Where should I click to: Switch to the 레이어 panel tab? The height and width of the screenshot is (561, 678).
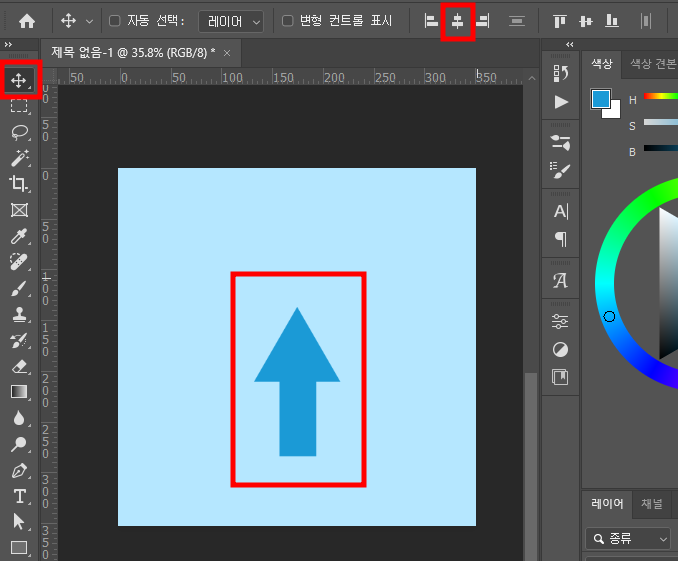coord(607,503)
